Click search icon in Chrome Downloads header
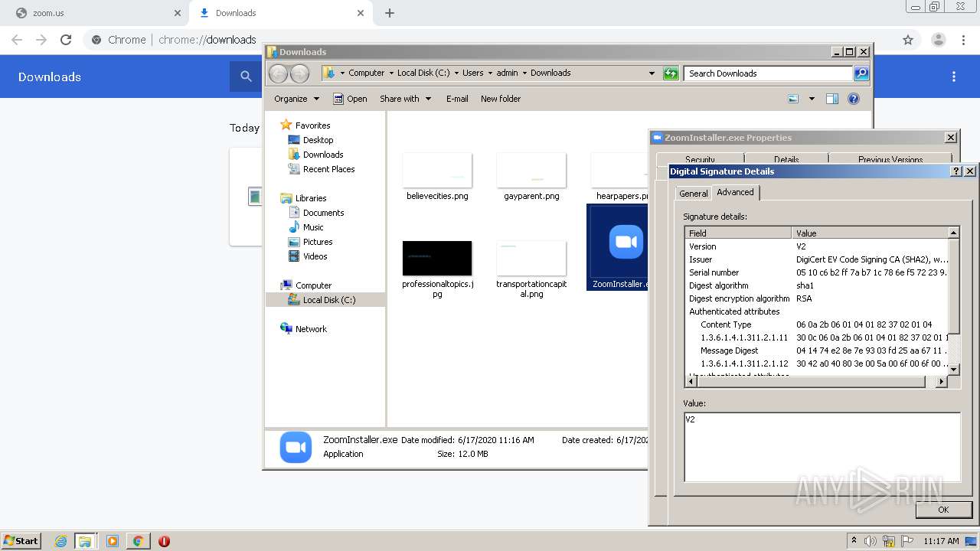 (246, 77)
